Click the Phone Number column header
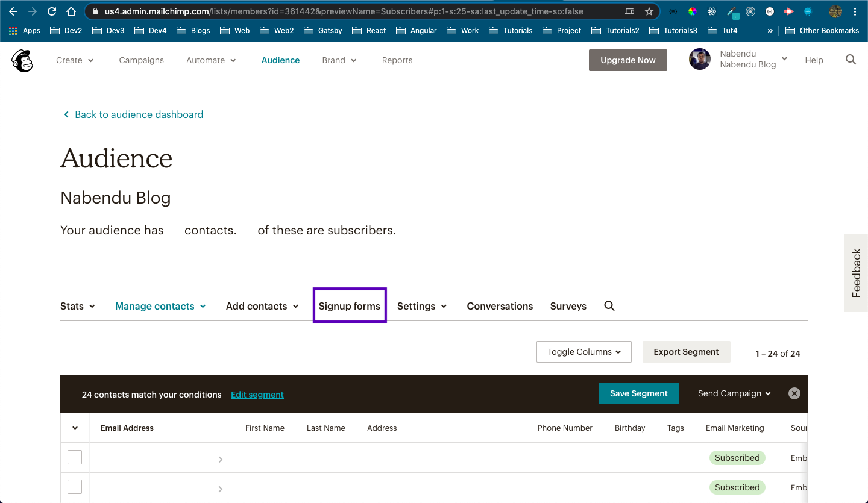 point(565,428)
